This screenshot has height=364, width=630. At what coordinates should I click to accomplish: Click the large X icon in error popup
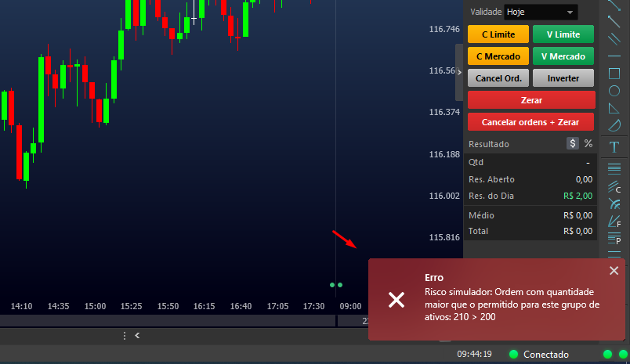coord(396,300)
